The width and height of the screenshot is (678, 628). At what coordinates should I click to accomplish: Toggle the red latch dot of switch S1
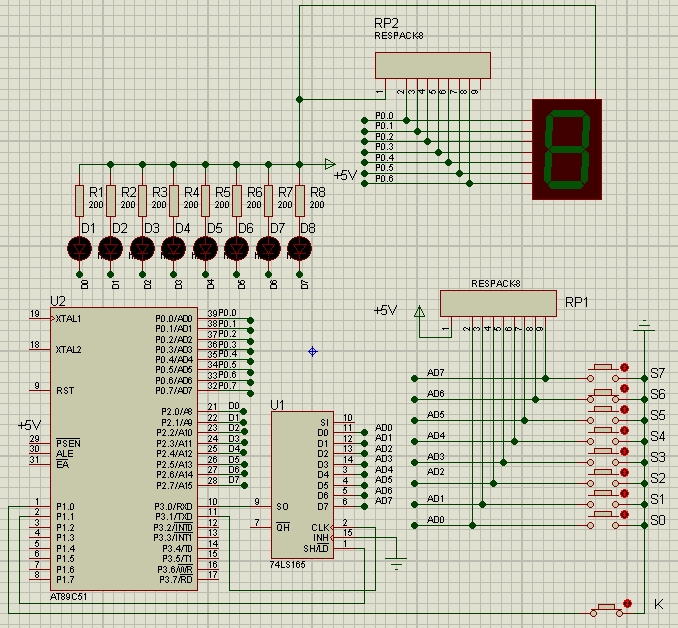pyautogui.click(x=624, y=493)
